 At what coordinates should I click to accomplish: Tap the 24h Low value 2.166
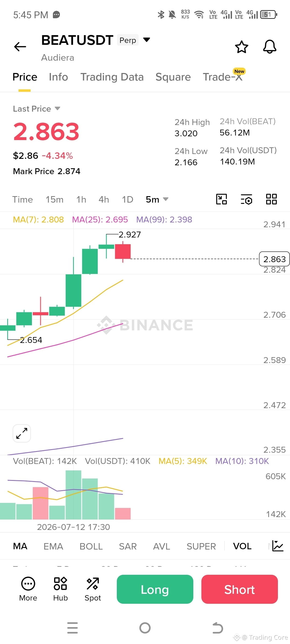(x=186, y=162)
